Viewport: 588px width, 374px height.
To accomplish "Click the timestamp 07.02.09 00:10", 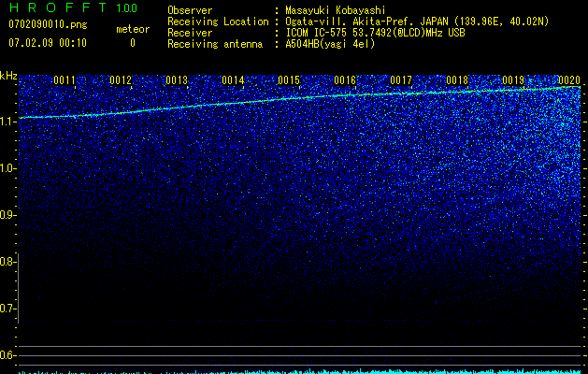I will coord(48,43).
